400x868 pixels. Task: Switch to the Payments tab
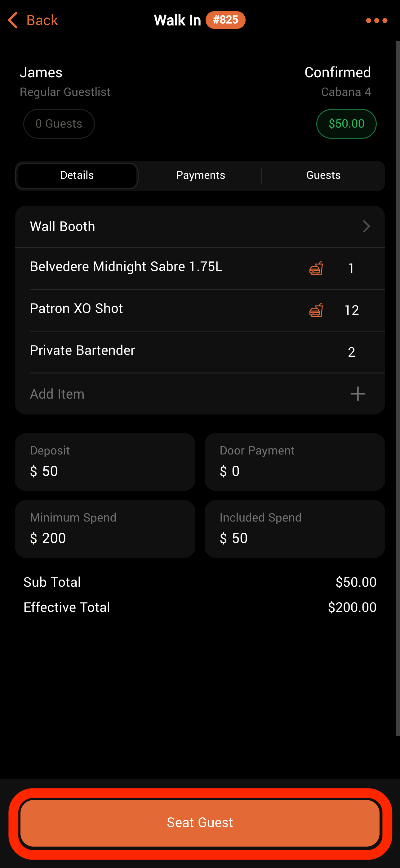[200, 175]
